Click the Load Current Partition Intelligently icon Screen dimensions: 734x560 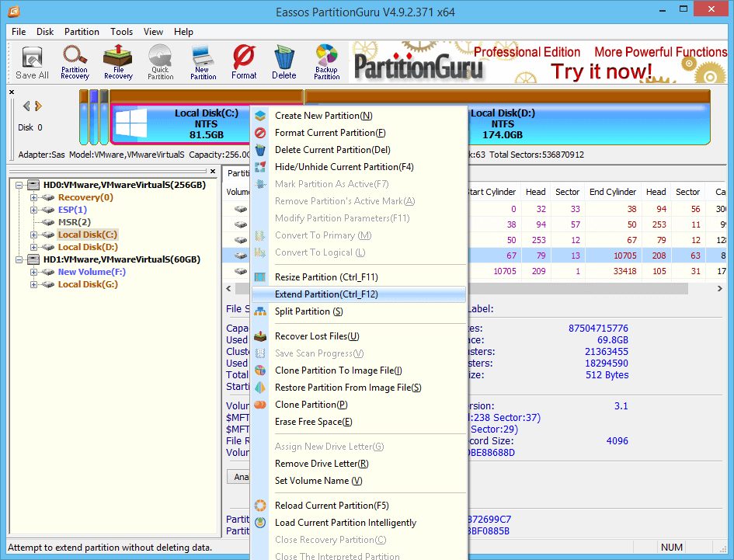point(260,523)
